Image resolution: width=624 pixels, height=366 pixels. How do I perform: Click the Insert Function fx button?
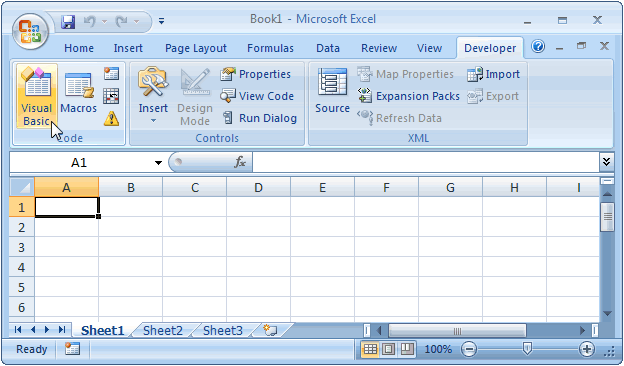click(x=240, y=162)
